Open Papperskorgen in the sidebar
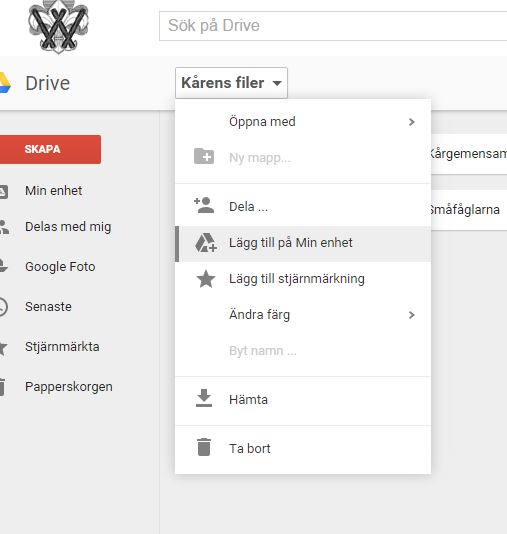The image size is (507, 534). 69,387
